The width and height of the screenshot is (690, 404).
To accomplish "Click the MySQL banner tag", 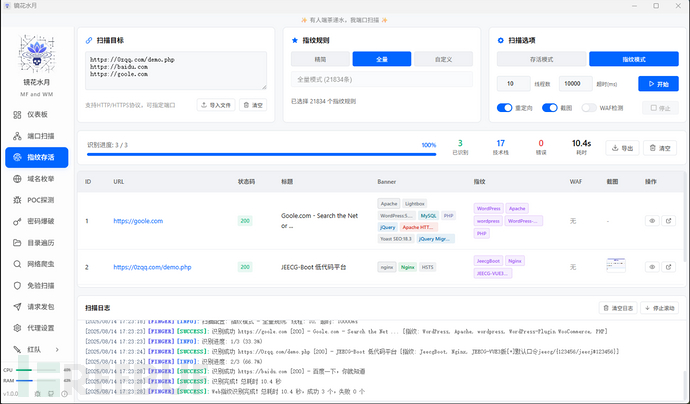I will (x=428, y=216).
